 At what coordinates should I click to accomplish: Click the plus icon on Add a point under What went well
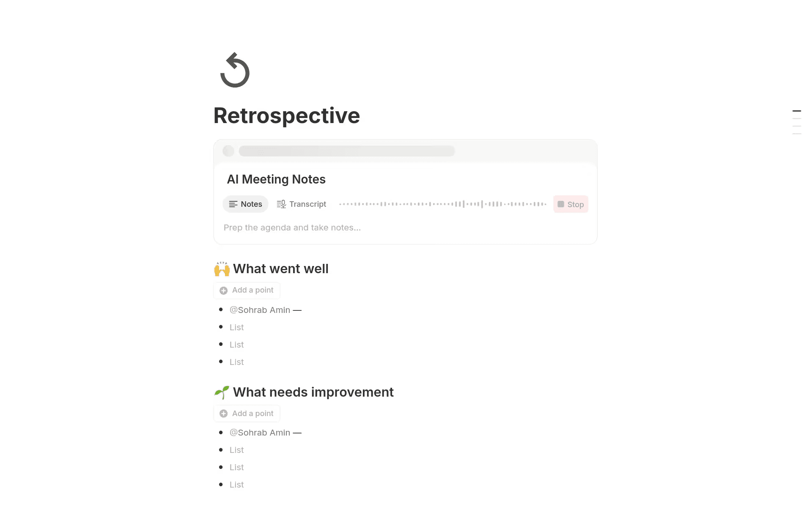click(223, 290)
